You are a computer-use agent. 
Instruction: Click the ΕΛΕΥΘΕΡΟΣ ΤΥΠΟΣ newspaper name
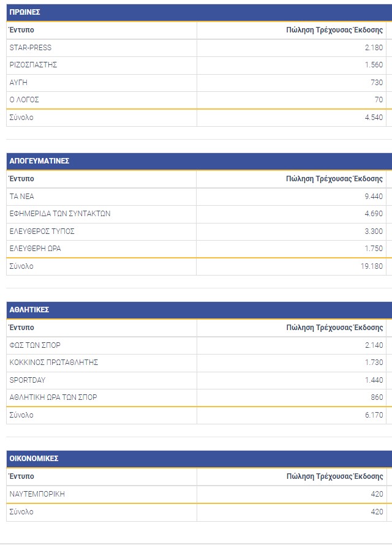[42, 231]
